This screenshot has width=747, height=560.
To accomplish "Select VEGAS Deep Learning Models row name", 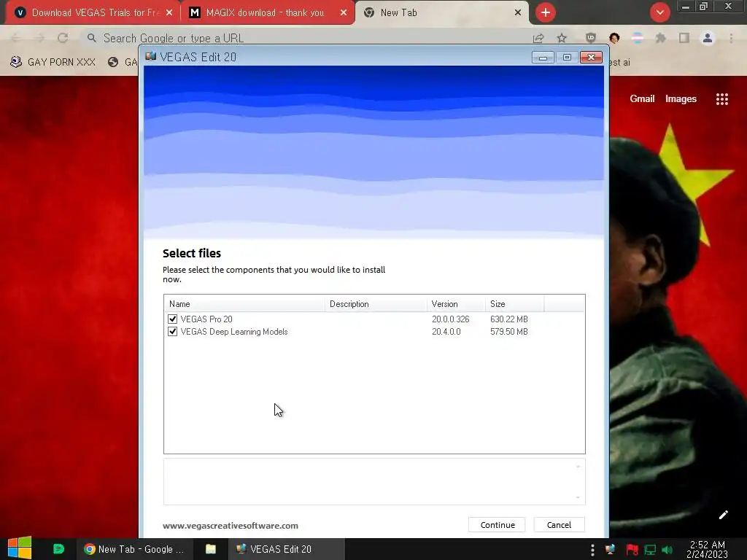I will (x=234, y=332).
